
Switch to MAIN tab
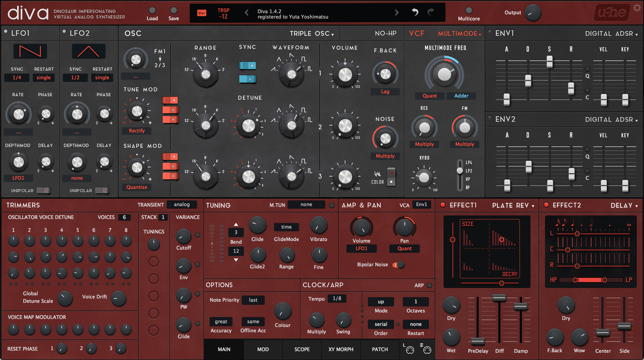coord(224,349)
